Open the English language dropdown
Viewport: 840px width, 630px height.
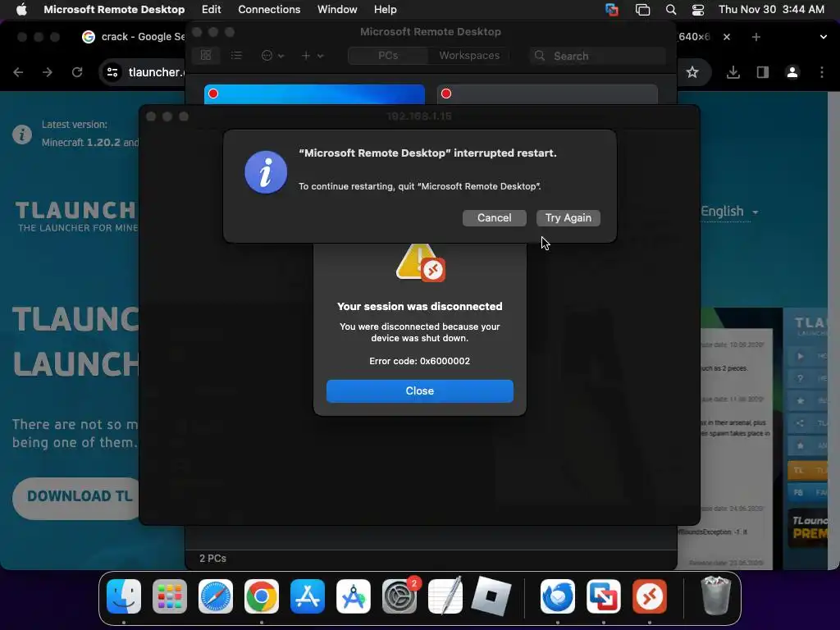(729, 211)
